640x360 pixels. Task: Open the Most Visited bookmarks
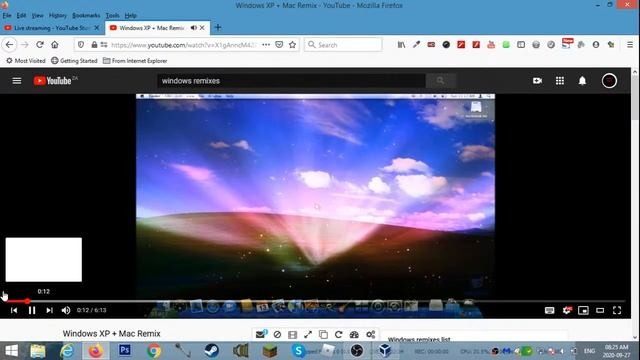pyautogui.click(x=25, y=61)
